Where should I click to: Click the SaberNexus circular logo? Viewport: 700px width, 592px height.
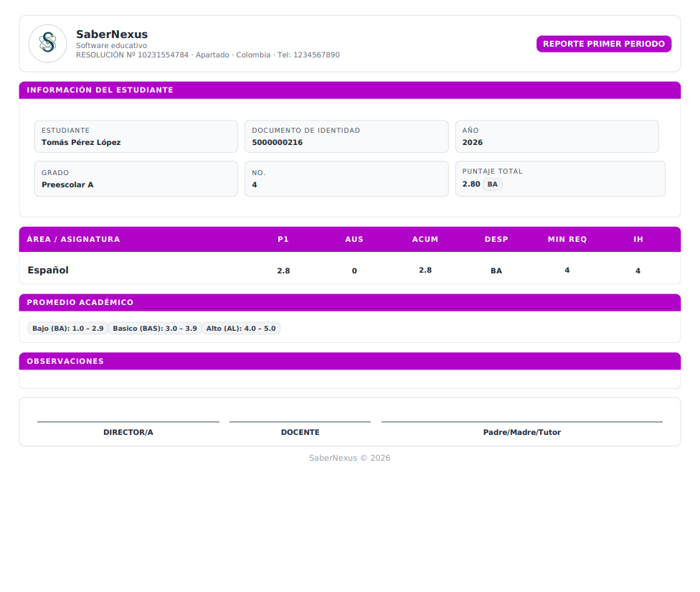pyautogui.click(x=47, y=43)
